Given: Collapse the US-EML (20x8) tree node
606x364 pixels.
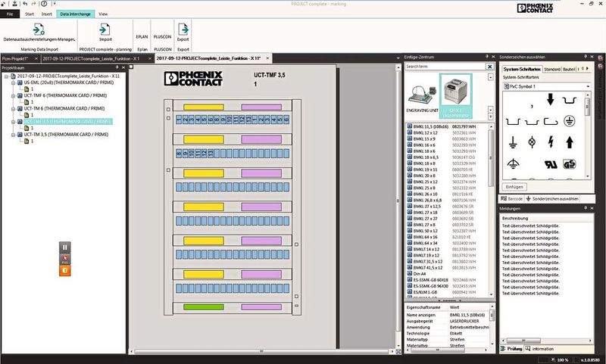Looking at the screenshot, I should point(13,82).
